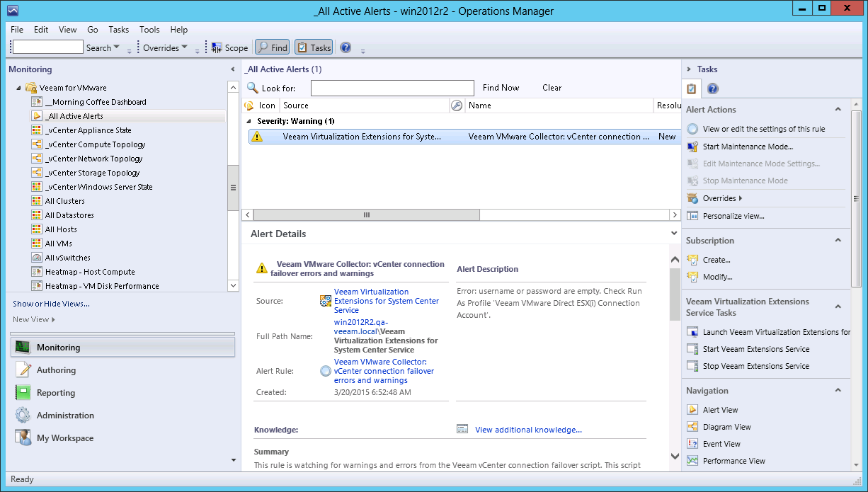Open the Alert Rule link in details
The width and height of the screenshot is (868, 492).
point(384,371)
